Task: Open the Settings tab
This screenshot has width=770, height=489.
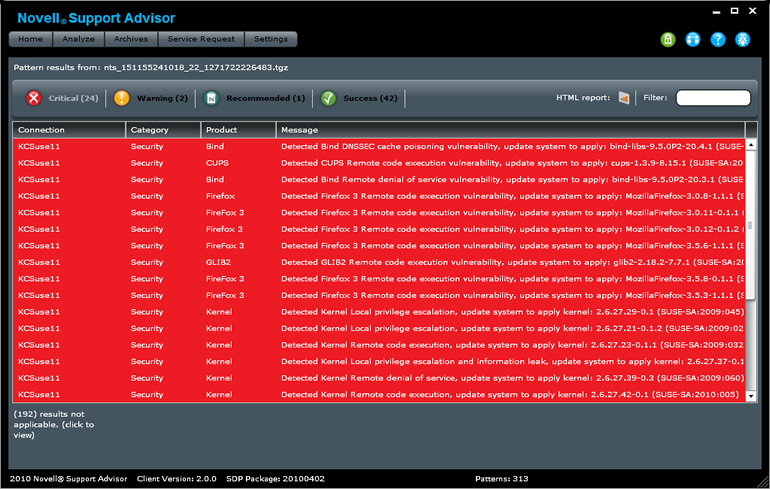Action: coord(271,39)
